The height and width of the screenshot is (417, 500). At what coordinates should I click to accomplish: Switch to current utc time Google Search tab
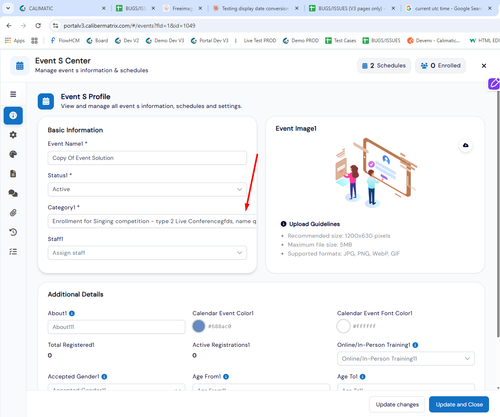tap(449, 8)
